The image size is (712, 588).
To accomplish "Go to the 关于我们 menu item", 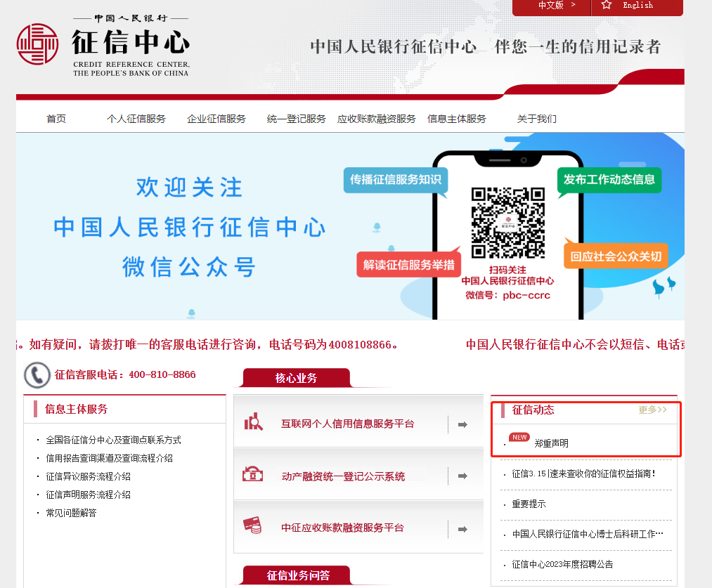I will pos(536,119).
